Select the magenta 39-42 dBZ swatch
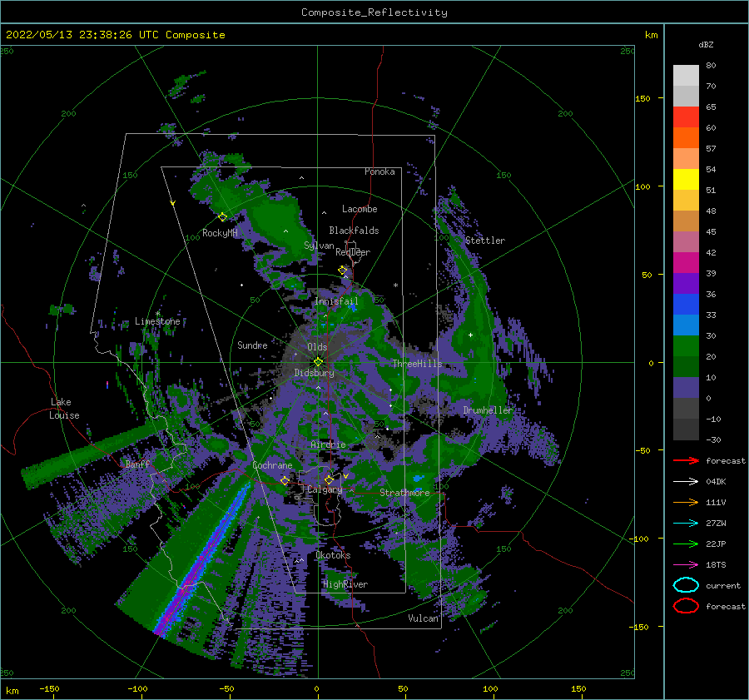This screenshot has width=749, height=700. click(686, 263)
